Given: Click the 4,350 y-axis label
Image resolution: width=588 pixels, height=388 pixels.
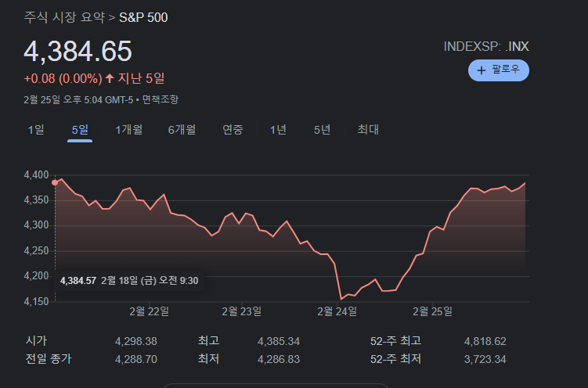Looking at the screenshot, I should (36, 200).
